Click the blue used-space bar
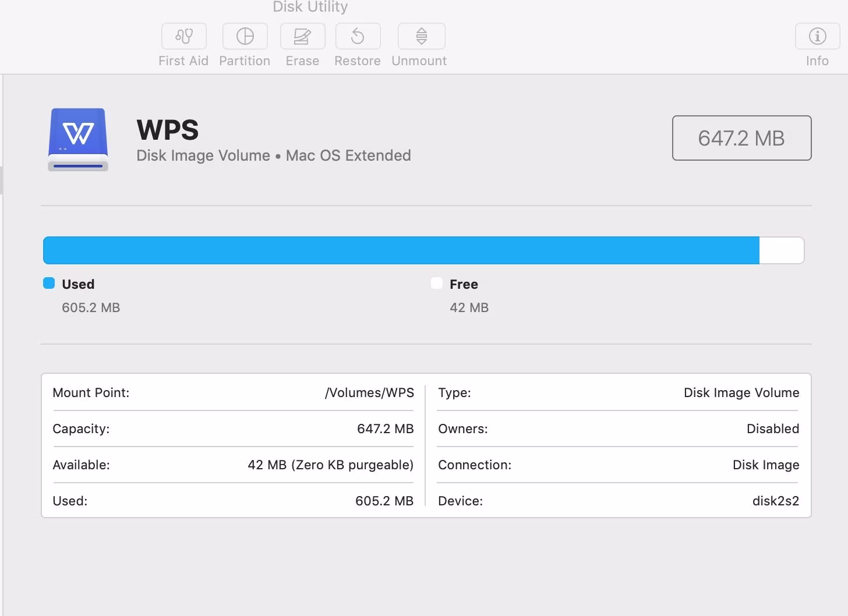 401,250
